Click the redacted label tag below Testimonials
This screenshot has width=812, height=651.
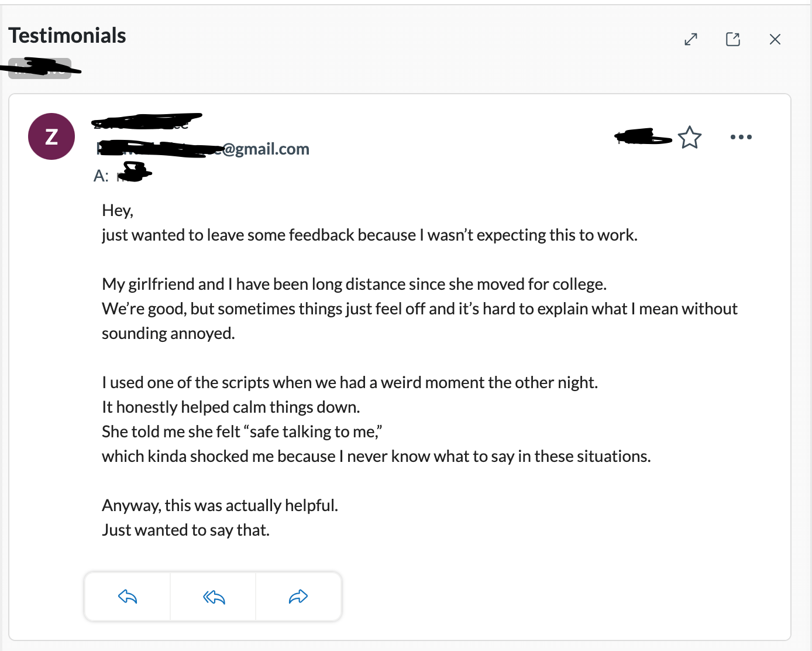point(40,68)
